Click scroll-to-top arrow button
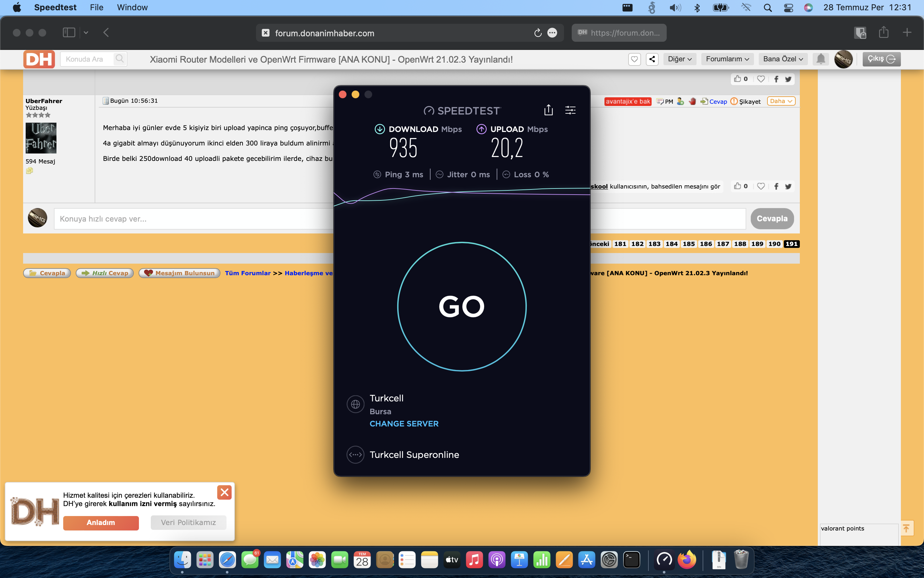 pyautogui.click(x=906, y=528)
